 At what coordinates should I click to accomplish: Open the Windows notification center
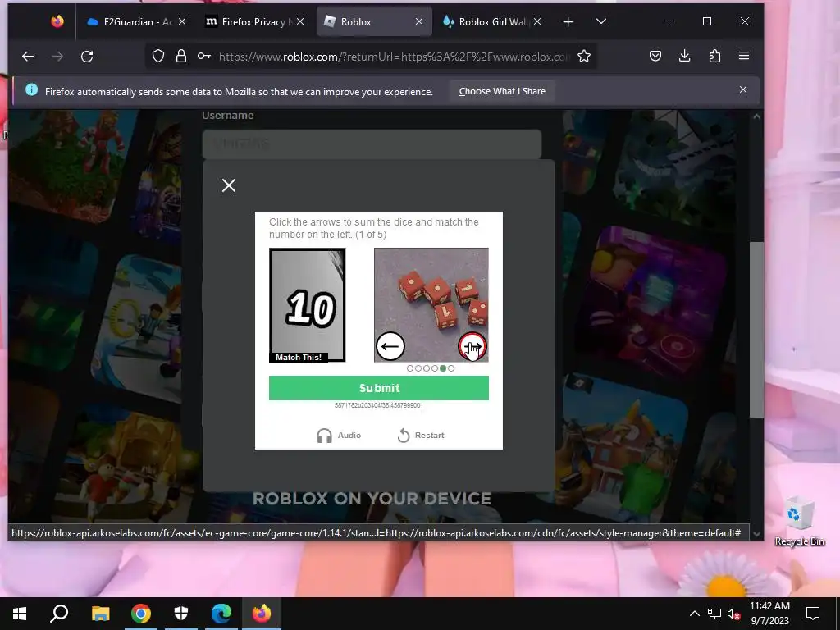[x=813, y=614]
